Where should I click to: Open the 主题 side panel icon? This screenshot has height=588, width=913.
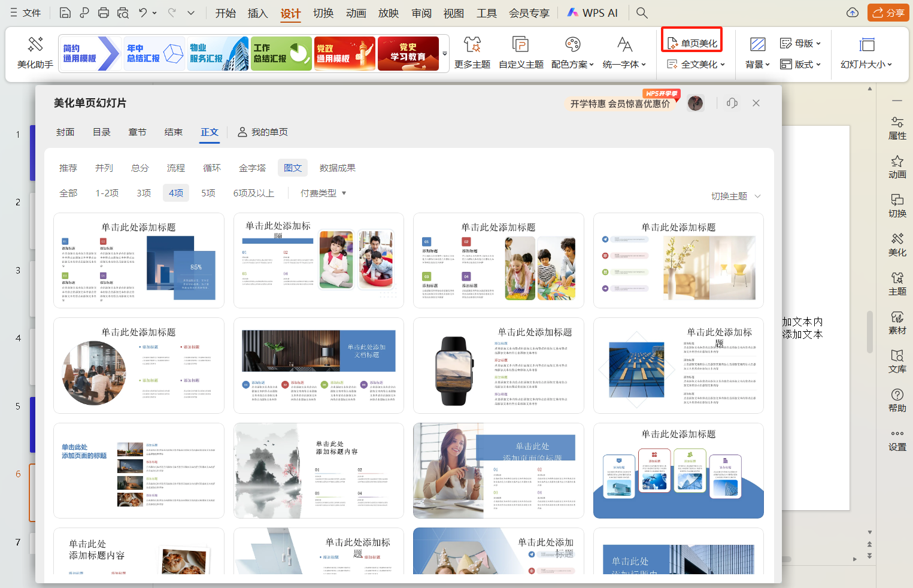(897, 284)
